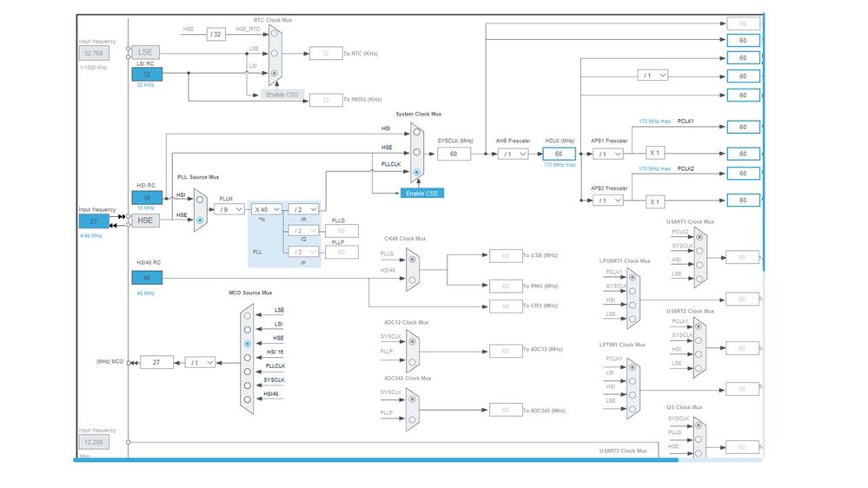
Task: Click the HSE oscillator block
Action: (146, 221)
